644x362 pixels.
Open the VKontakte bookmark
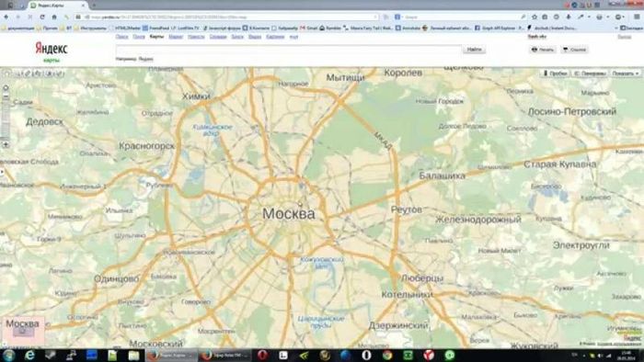pos(257,28)
